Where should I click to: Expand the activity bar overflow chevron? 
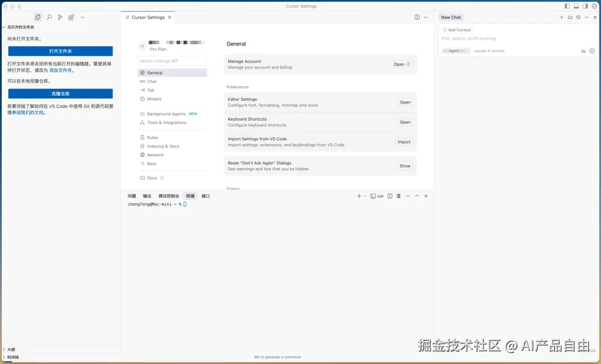82,17
